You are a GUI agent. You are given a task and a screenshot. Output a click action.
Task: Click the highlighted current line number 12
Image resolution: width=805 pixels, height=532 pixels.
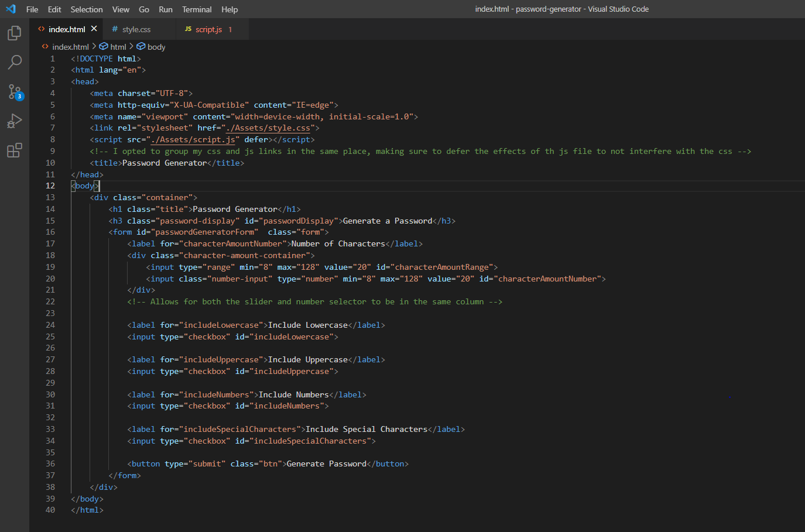tap(50, 186)
